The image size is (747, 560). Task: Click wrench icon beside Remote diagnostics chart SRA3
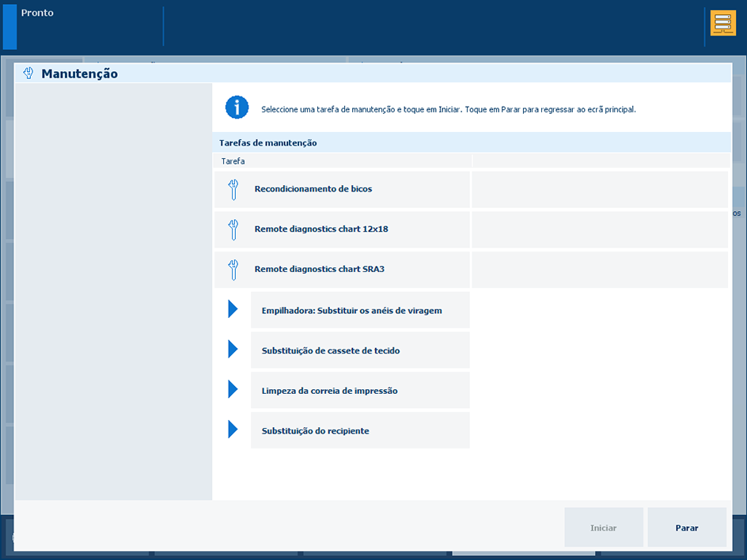click(233, 270)
